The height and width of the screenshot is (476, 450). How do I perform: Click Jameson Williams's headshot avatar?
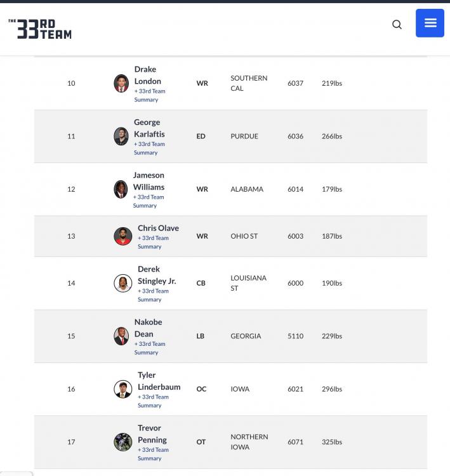click(x=121, y=189)
